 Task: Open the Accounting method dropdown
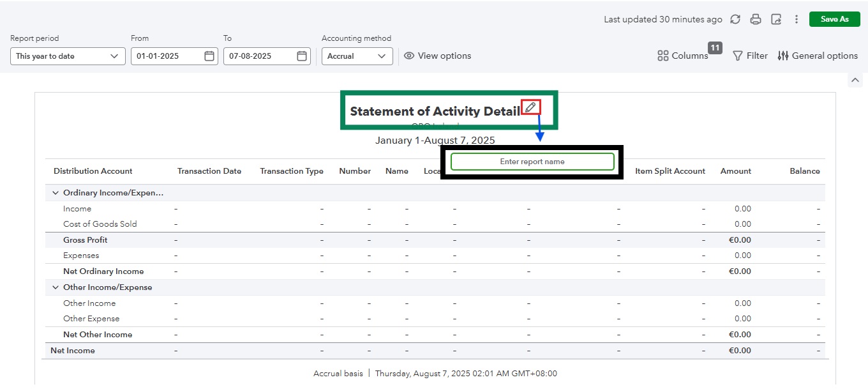click(357, 56)
